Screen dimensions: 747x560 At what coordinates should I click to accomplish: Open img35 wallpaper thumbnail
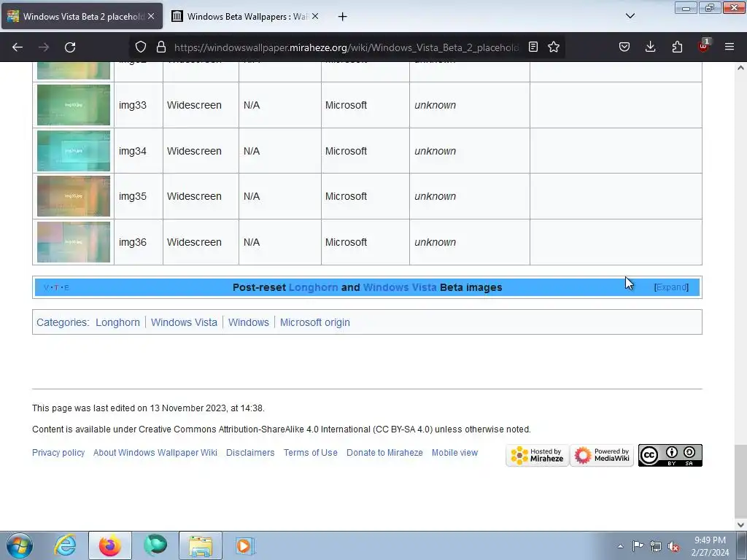tap(74, 196)
